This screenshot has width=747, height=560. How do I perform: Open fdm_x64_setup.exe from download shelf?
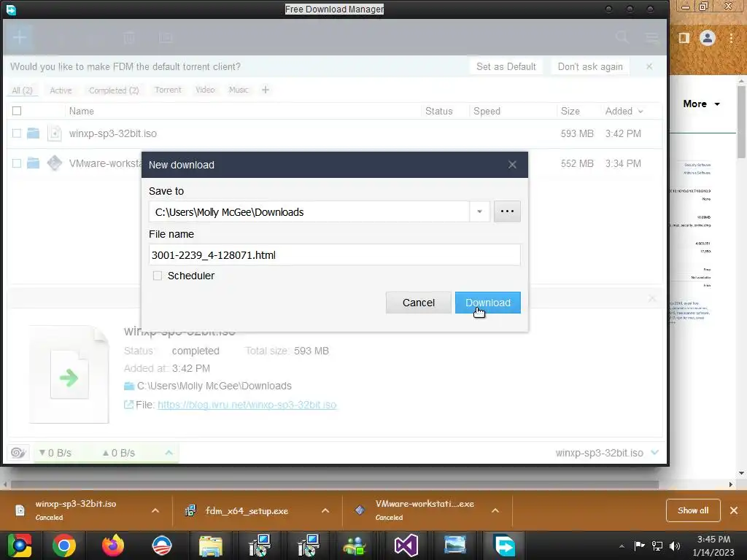tap(247, 511)
